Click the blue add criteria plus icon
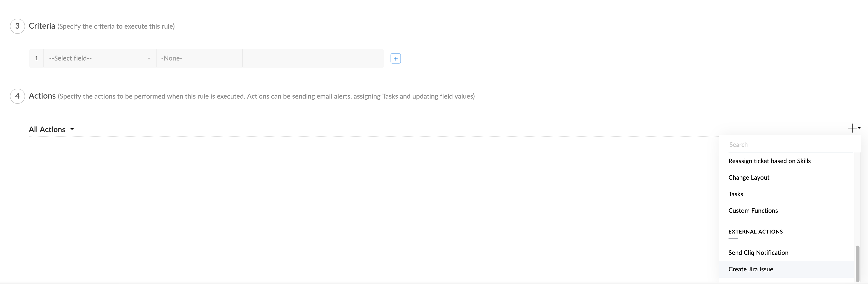Viewport: 868px width, 286px height. coord(395,58)
